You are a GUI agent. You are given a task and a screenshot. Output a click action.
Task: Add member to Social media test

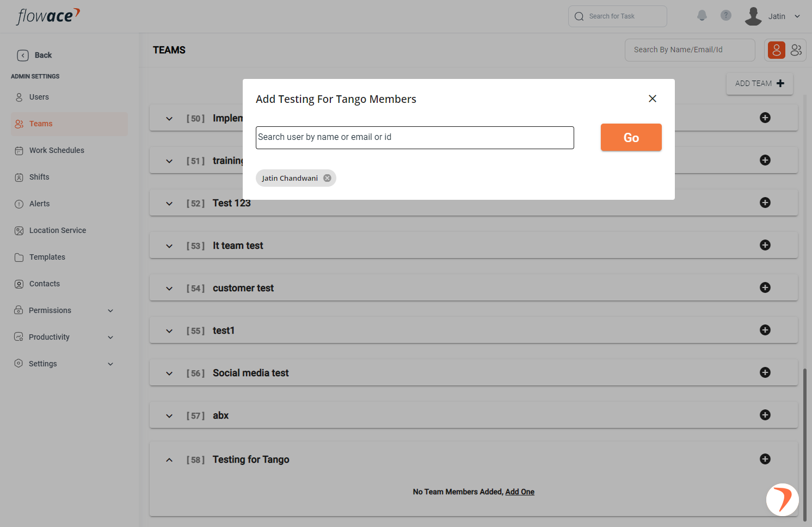pos(765,372)
